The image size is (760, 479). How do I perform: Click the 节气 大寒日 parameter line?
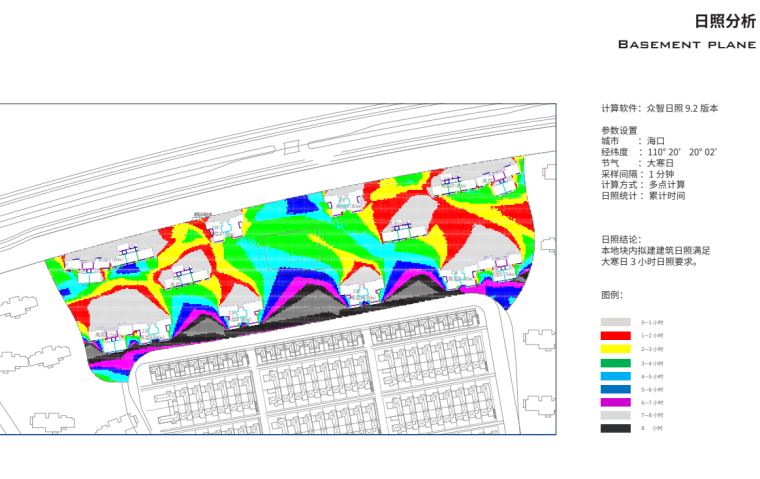tap(637, 163)
